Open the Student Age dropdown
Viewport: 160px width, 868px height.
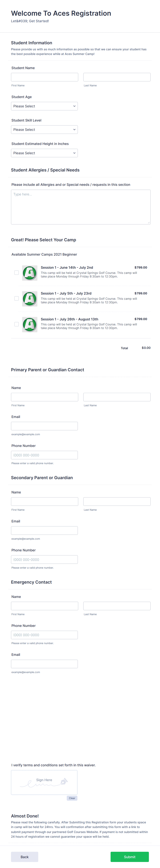(x=44, y=106)
